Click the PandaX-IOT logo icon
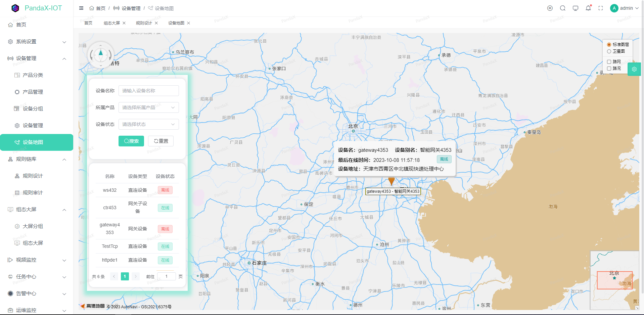The width and height of the screenshot is (644, 315). click(15, 8)
